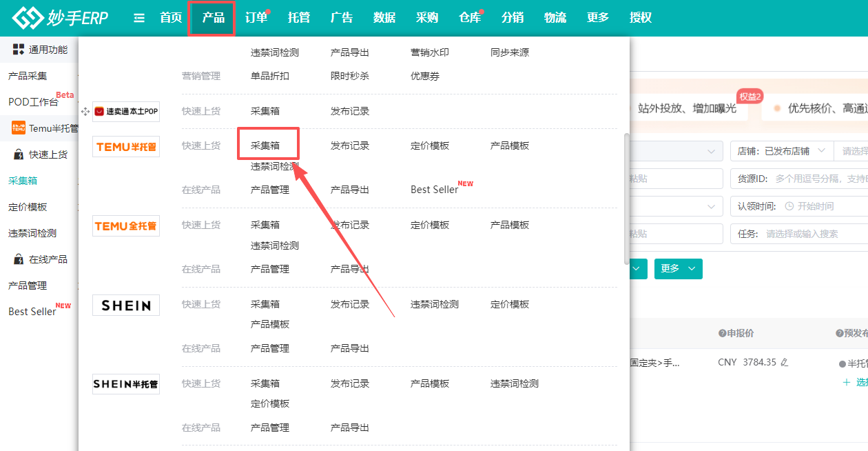Select the TEMU全托管 platform logo

[x=126, y=226]
